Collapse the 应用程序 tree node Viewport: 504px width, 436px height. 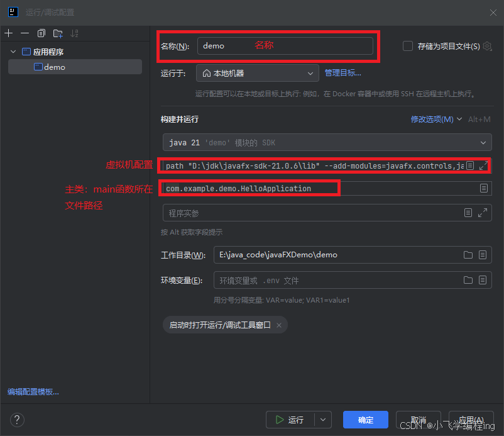(x=13, y=52)
